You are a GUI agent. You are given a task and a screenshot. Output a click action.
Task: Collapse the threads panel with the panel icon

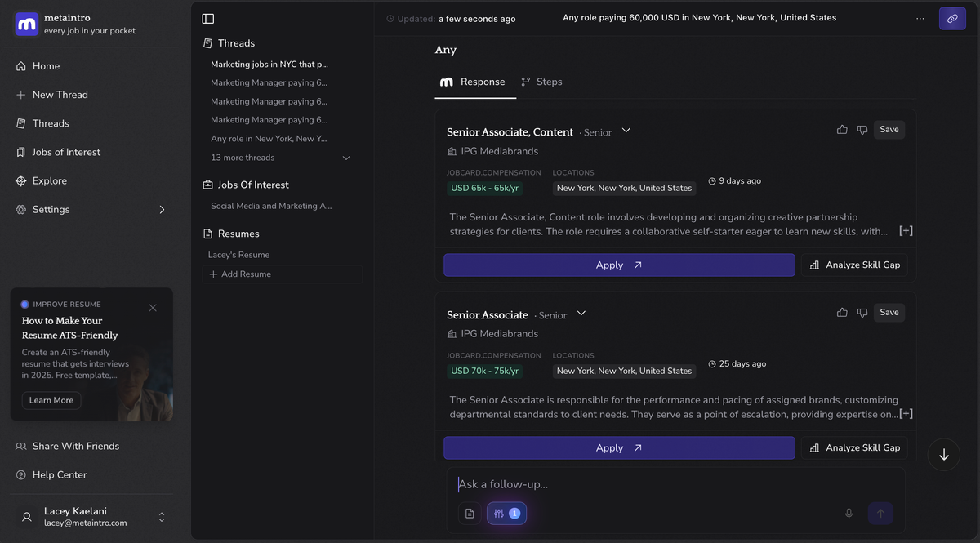[206, 17]
